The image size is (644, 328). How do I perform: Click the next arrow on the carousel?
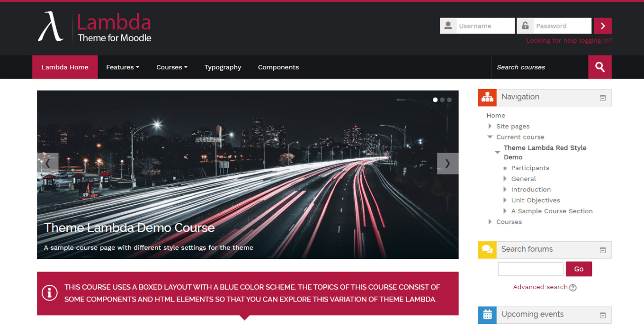(447, 163)
